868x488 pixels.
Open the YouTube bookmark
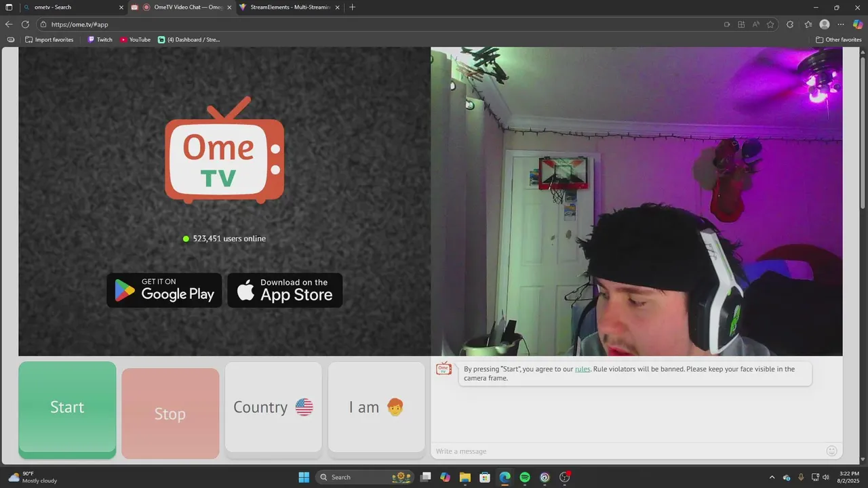pyautogui.click(x=135, y=39)
